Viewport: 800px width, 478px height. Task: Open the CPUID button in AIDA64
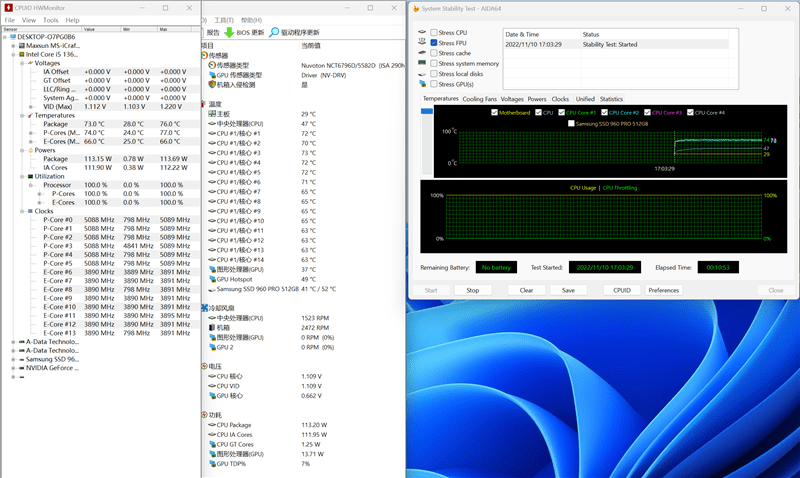(x=622, y=290)
